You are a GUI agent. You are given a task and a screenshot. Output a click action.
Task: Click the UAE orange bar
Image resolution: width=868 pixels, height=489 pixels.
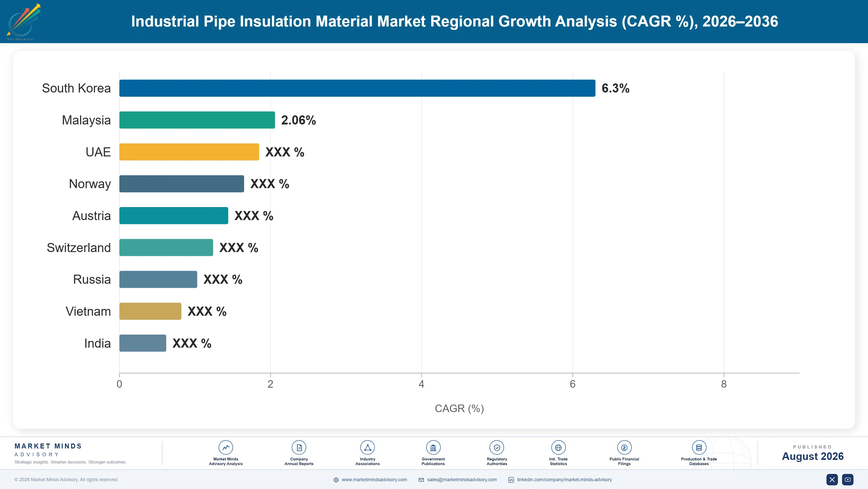pos(189,152)
